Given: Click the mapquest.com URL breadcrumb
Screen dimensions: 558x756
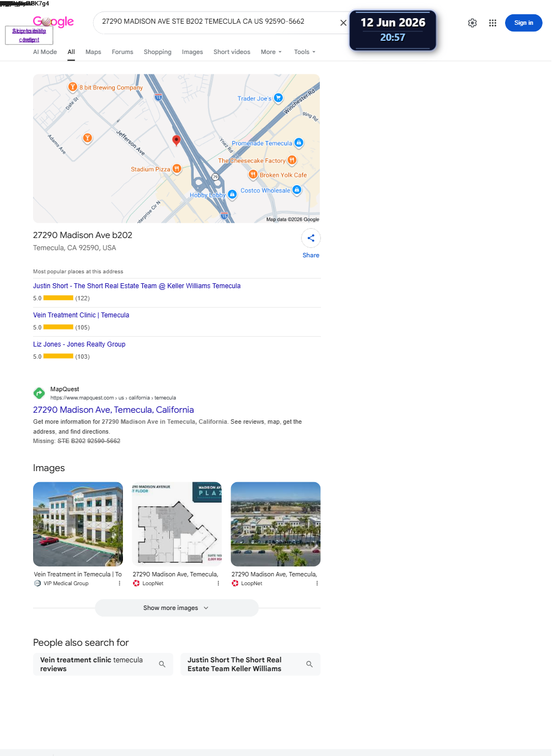Looking at the screenshot, I should coord(113,398).
